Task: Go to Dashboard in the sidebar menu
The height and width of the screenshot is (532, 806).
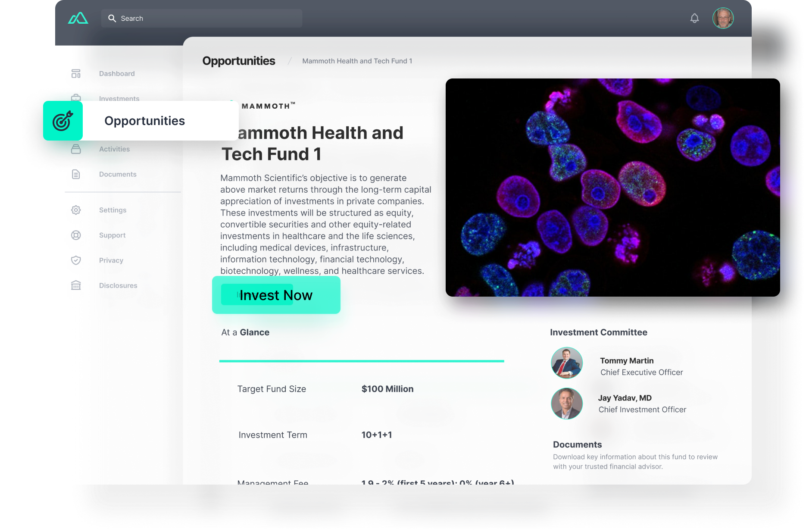Action: (x=117, y=74)
